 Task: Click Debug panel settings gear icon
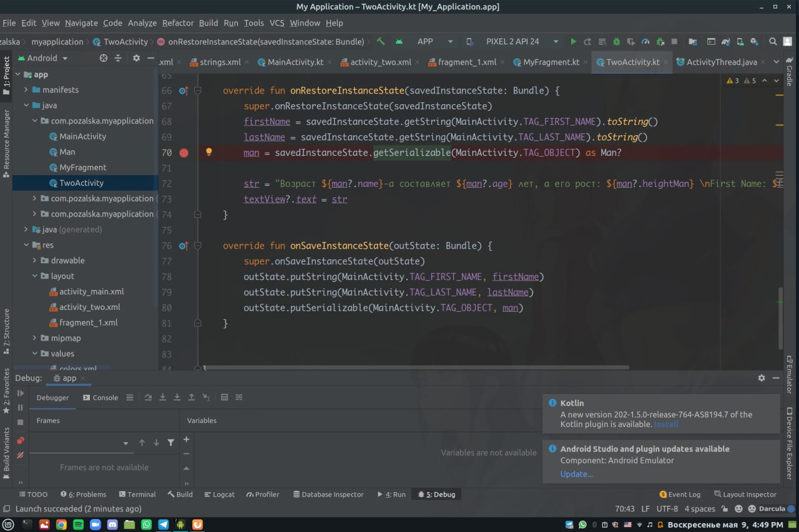(762, 378)
